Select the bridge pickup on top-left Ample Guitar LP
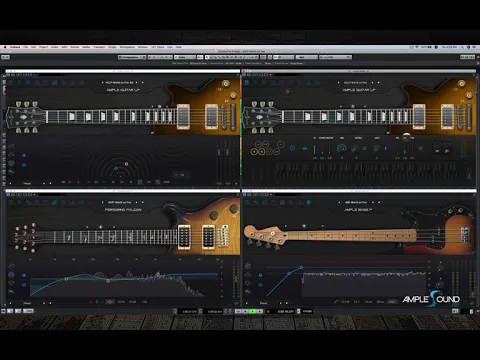Screen dimensions: 480x360 (x=211, y=116)
